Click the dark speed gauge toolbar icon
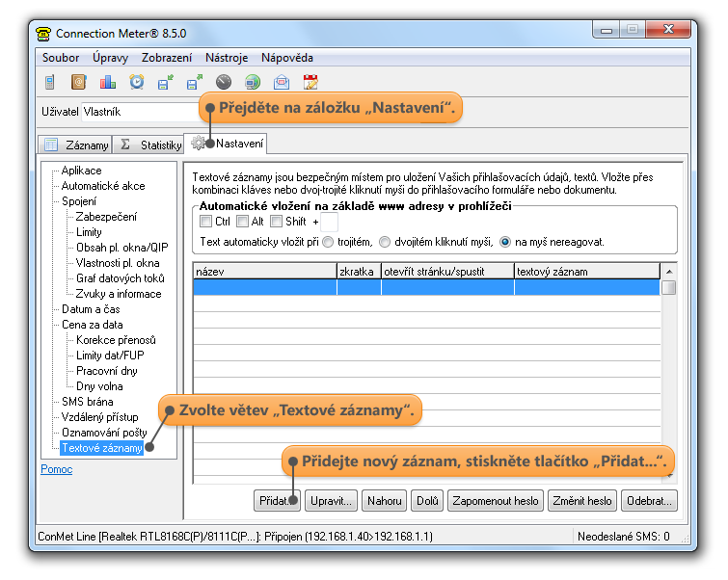The width and height of the screenshot is (728, 580). click(224, 82)
